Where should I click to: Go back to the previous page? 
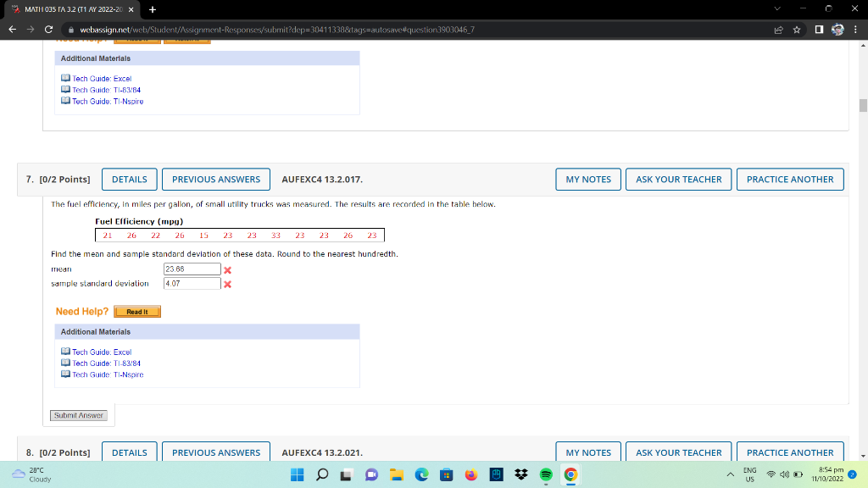click(12, 30)
